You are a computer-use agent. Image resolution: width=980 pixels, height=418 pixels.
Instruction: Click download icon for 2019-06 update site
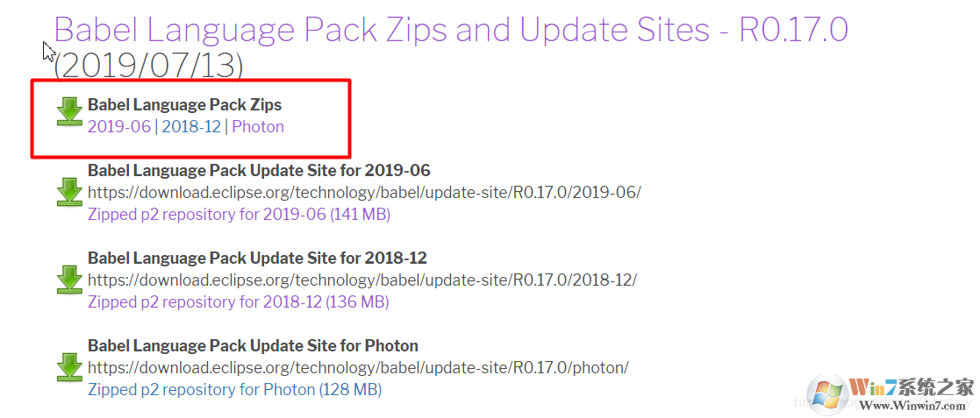69,192
